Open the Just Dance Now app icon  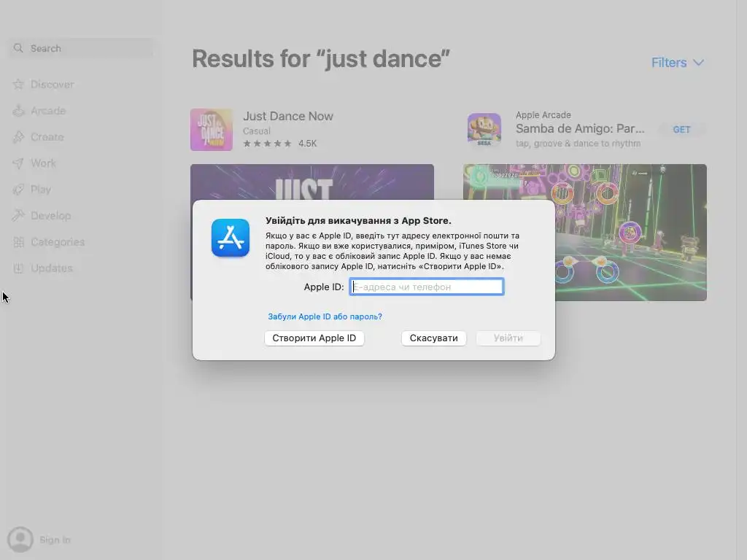click(x=212, y=130)
